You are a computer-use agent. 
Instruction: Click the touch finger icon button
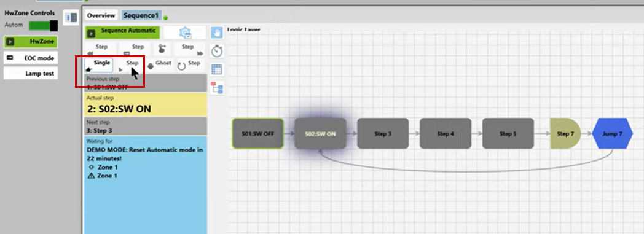pos(162,49)
